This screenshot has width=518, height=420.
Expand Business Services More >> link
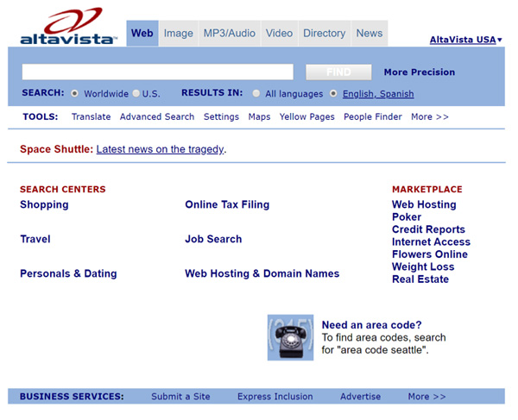click(x=426, y=397)
